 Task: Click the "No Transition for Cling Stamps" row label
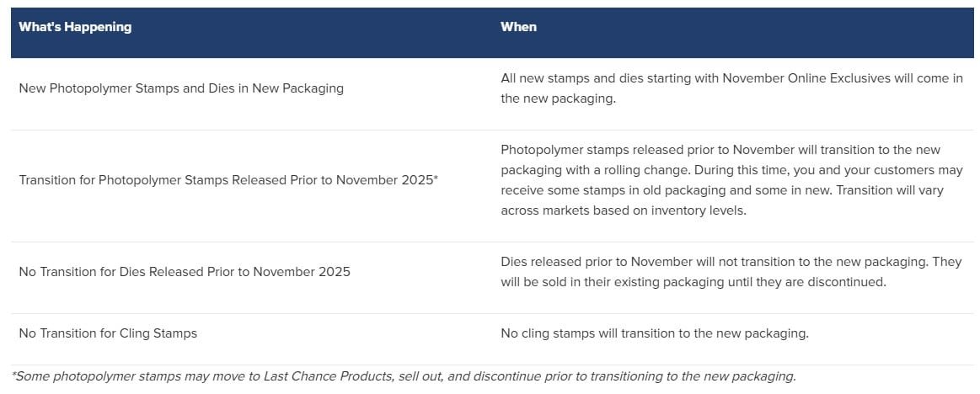[108, 333]
